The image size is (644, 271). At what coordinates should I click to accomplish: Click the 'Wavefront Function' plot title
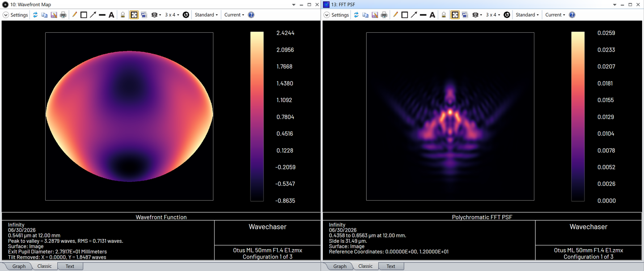click(161, 217)
